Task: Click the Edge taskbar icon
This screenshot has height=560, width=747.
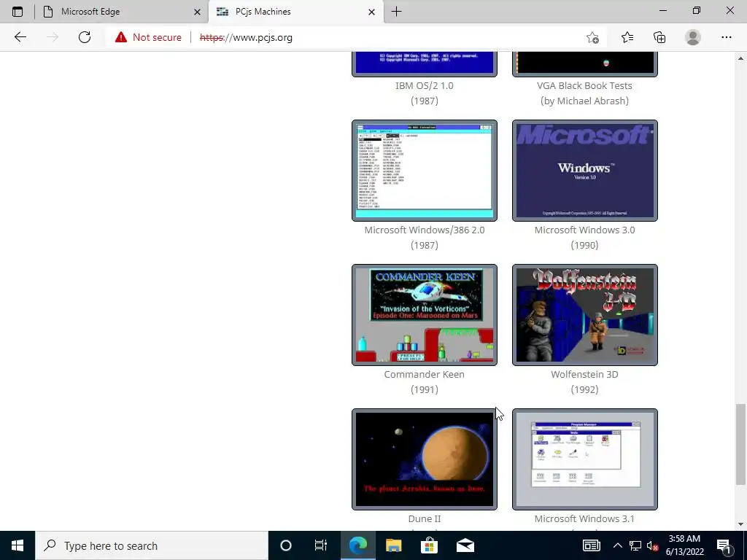Action: click(x=357, y=545)
